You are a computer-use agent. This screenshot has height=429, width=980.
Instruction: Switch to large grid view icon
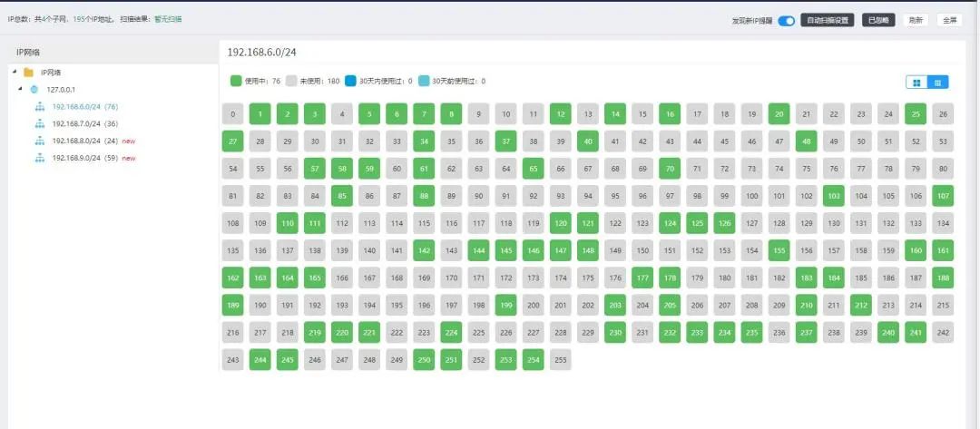916,83
